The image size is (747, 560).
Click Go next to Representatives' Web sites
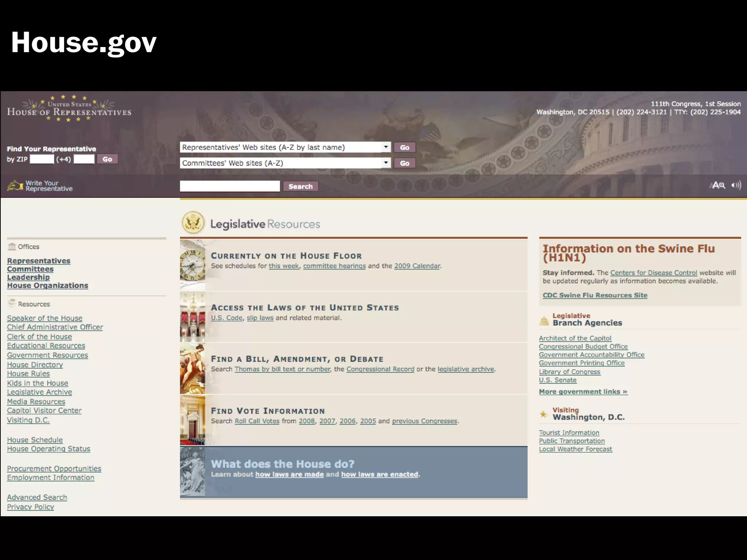[x=405, y=147]
